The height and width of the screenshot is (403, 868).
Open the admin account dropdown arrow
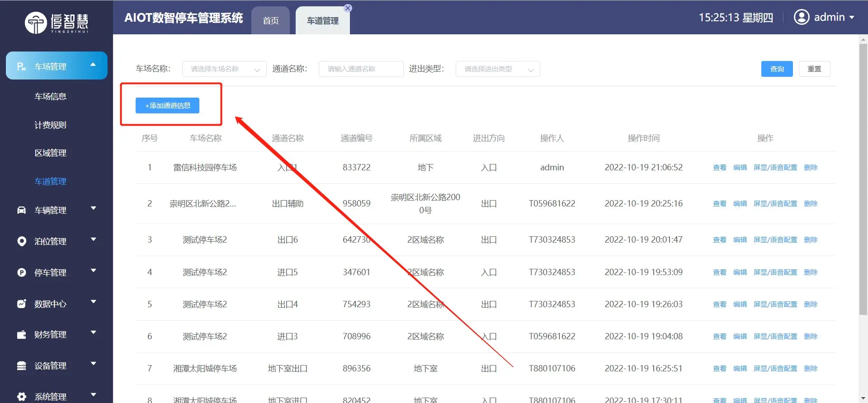pos(852,18)
